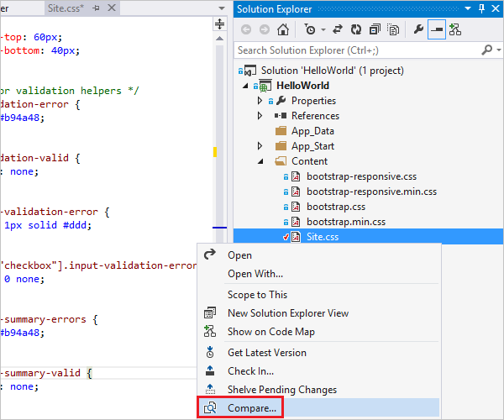504x420 pixels.
Task: Select bootstrap.min.css file
Action: (x=346, y=222)
